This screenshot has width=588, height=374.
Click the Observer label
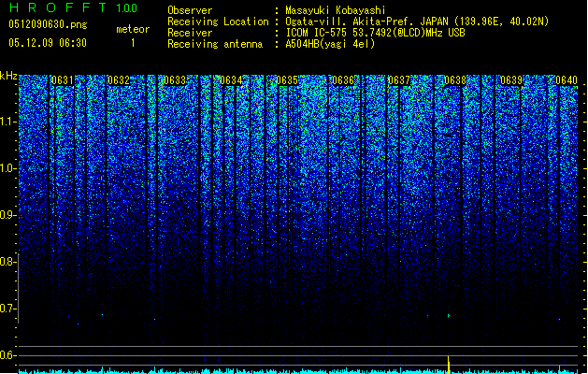point(190,10)
